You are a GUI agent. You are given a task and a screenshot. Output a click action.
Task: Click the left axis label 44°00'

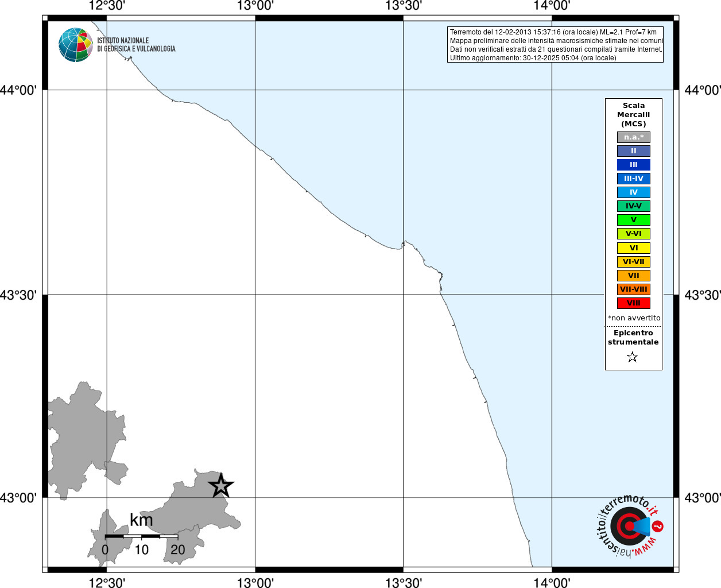[x=18, y=90]
